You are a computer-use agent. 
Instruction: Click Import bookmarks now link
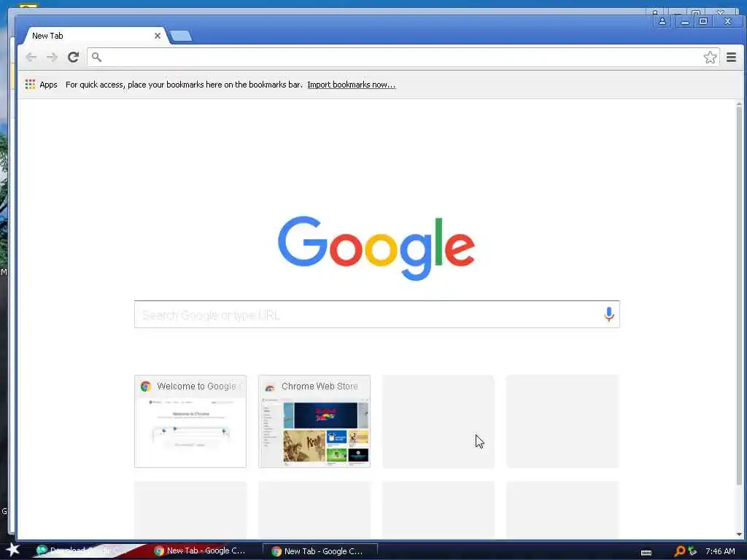pyautogui.click(x=351, y=85)
